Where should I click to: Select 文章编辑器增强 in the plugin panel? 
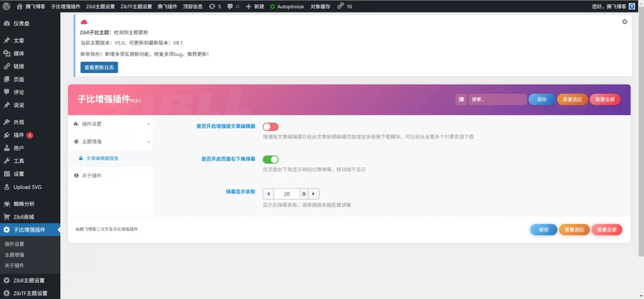[x=111, y=159]
